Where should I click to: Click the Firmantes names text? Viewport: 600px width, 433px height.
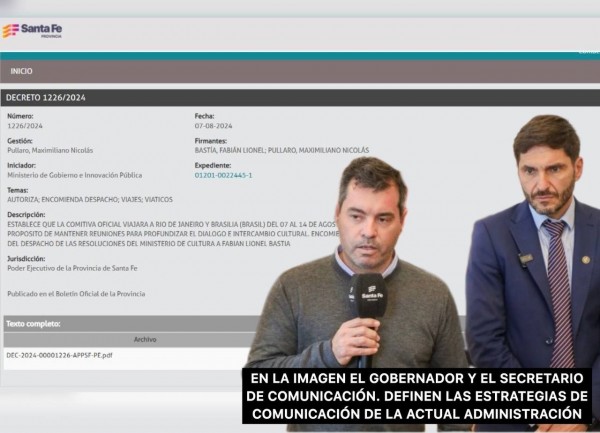click(x=281, y=150)
